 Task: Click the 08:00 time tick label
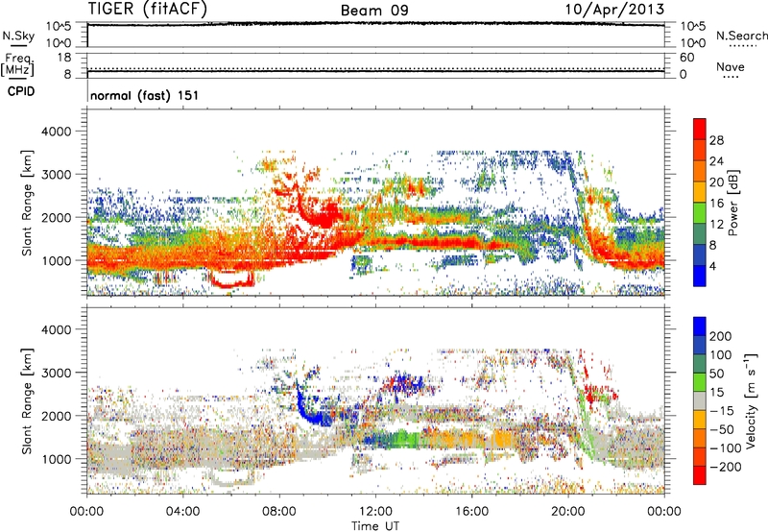[279, 512]
